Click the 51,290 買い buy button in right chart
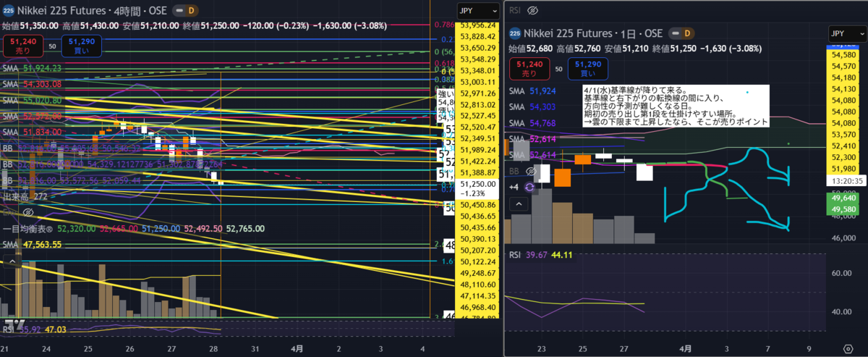Viewport: 868px width, 357px height. point(587,68)
